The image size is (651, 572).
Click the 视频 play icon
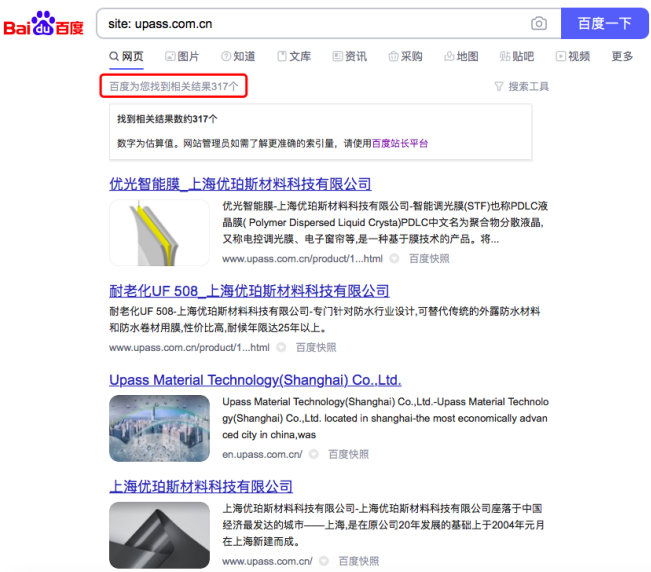pos(560,56)
